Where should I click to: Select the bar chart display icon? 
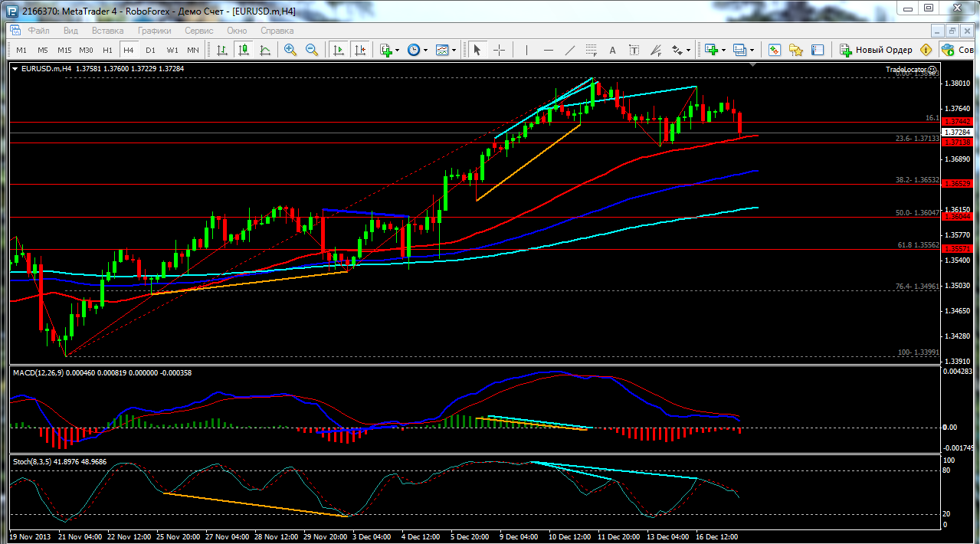tap(222, 50)
